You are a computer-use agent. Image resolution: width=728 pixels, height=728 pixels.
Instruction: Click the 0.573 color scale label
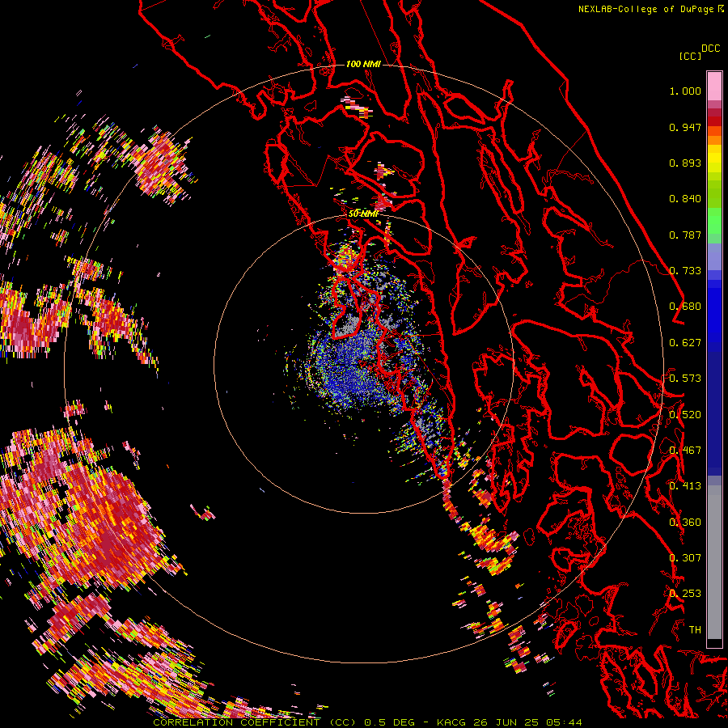click(685, 379)
